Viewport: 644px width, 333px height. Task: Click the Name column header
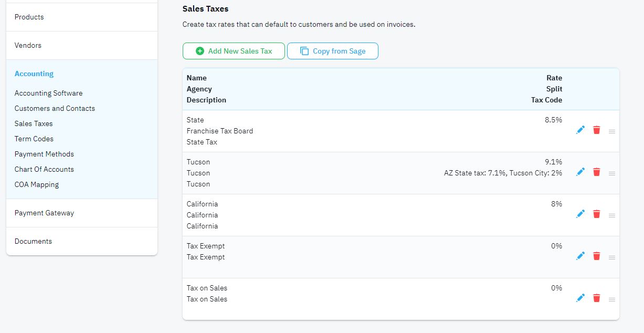click(x=197, y=78)
